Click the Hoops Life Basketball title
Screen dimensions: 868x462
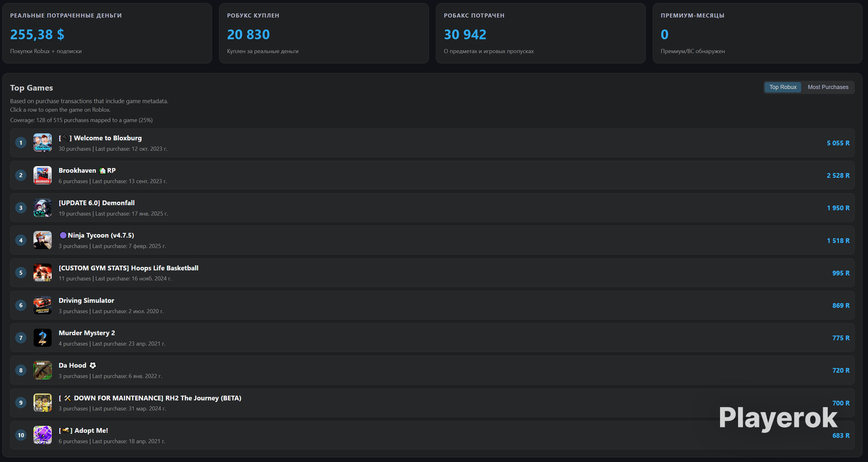[x=129, y=268]
